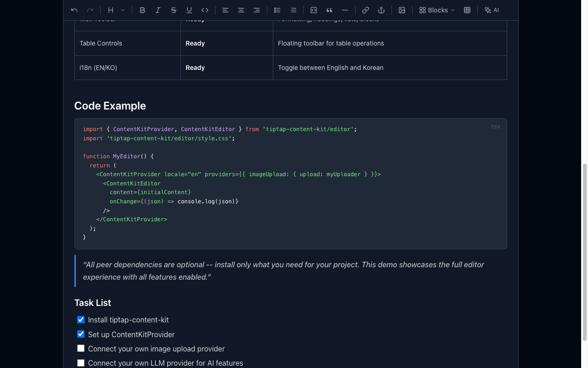Click the Table Controls cell

(128, 43)
